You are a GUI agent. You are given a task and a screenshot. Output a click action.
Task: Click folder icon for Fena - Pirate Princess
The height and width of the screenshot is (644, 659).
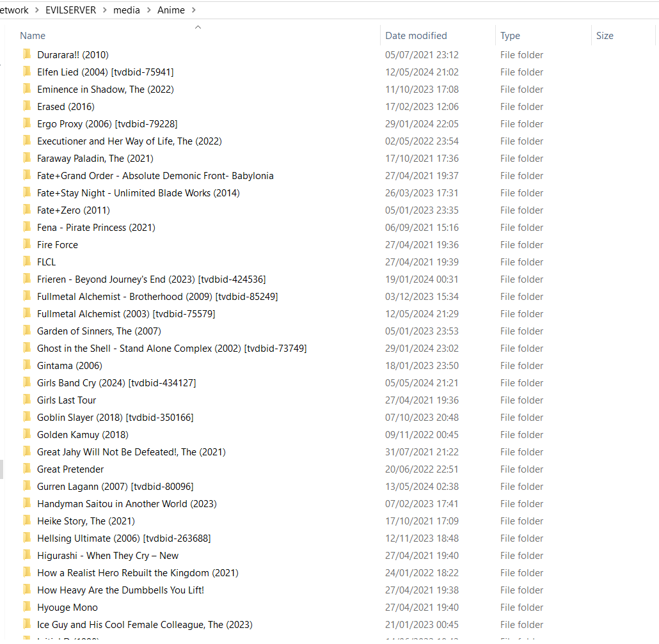(x=27, y=226)
